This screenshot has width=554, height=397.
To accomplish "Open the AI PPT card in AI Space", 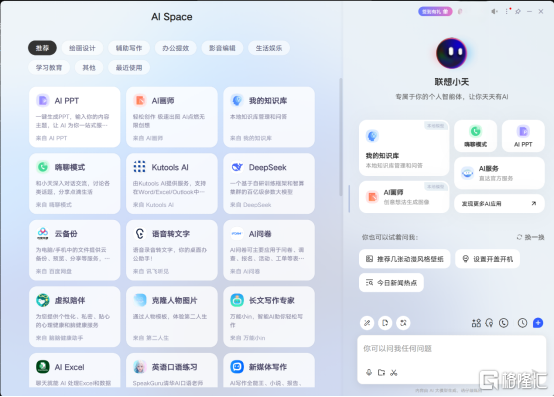I will point(75,117).
